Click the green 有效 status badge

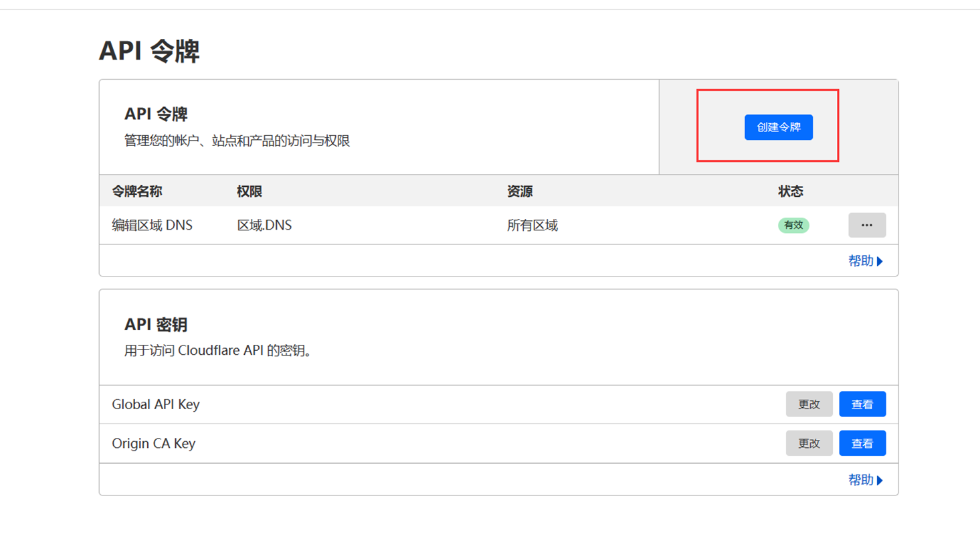[x=793, y=226]
